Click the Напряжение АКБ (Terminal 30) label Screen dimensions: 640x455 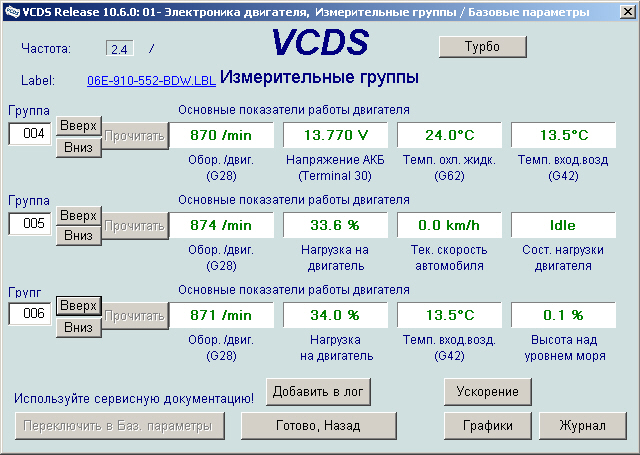335,168
